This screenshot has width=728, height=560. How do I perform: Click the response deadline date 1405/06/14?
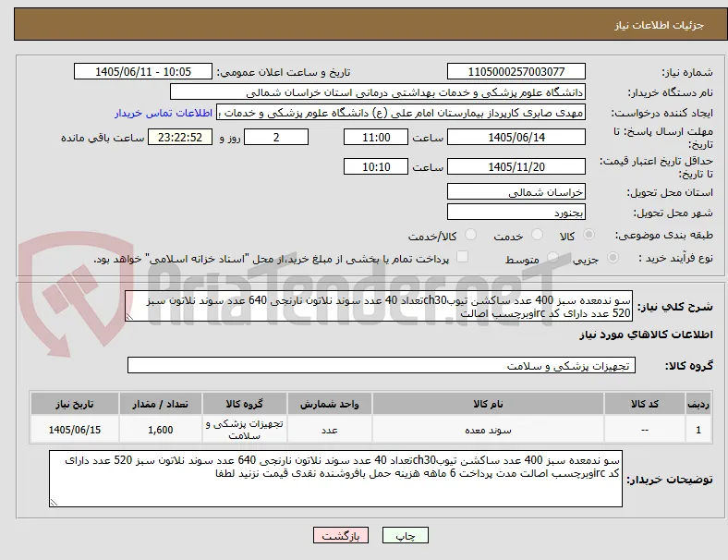tap(516, 137)
